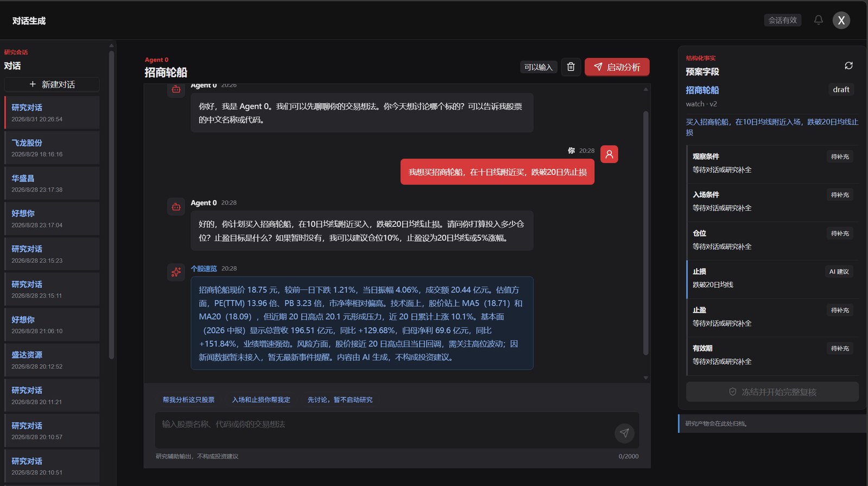Click the sidebar conversation list scrollbar
This screenshot has height=486, width=868.
[x=111, y=205]
